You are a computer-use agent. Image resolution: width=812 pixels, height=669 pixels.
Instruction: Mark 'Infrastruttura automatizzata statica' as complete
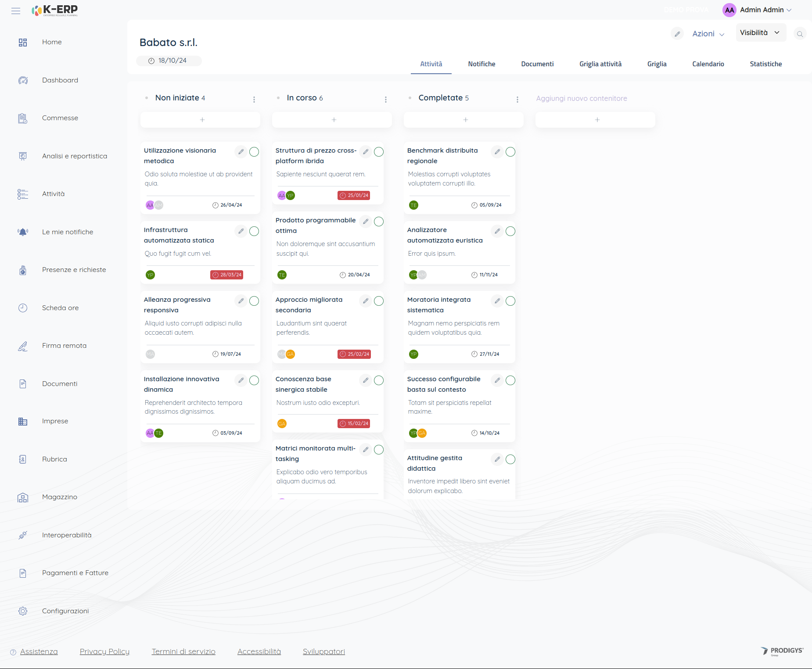254,231
